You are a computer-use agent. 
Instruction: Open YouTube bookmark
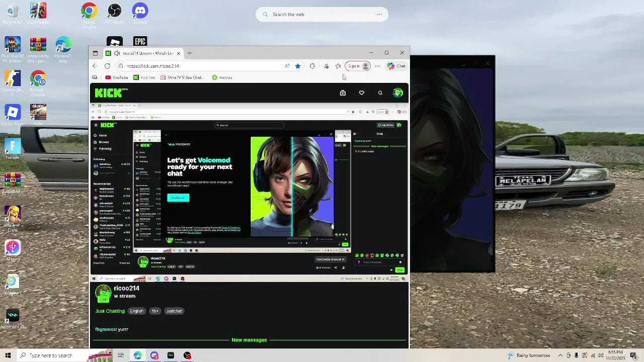point(117,77)
